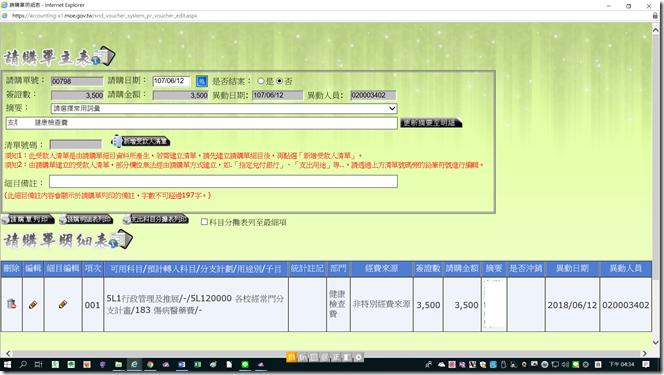
Task: Open the 請購日期 calendar picker icon
Action: coord(202,81)
